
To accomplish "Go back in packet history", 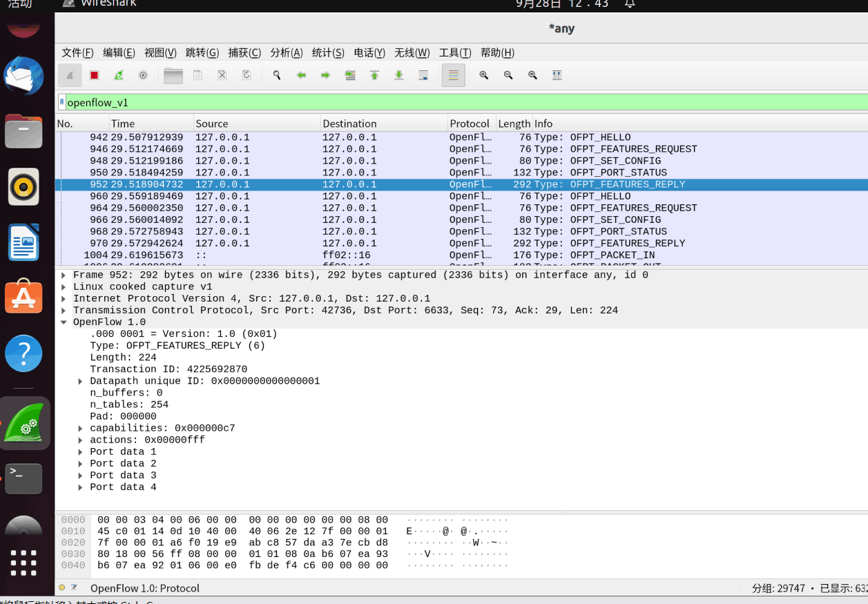I will (x=301, y=75).
